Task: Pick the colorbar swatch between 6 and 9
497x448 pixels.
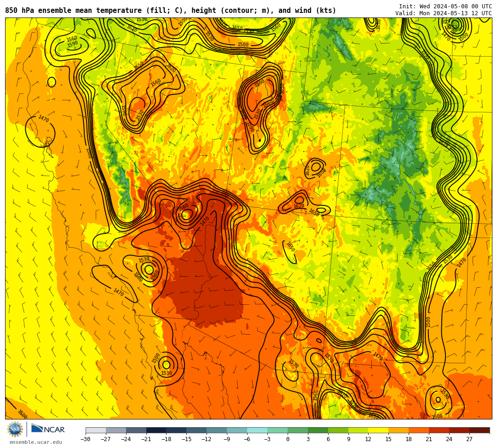Action: click(338, 430)
